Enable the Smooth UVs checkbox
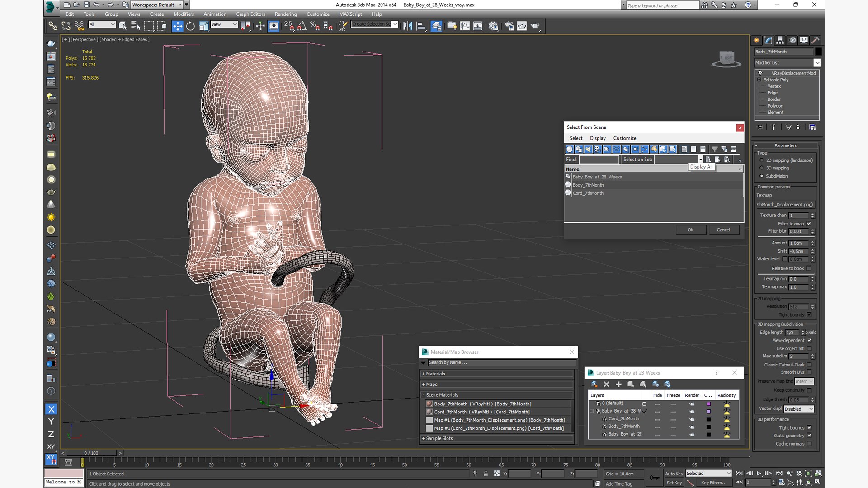Screen dimensions: 868x488 809,372
